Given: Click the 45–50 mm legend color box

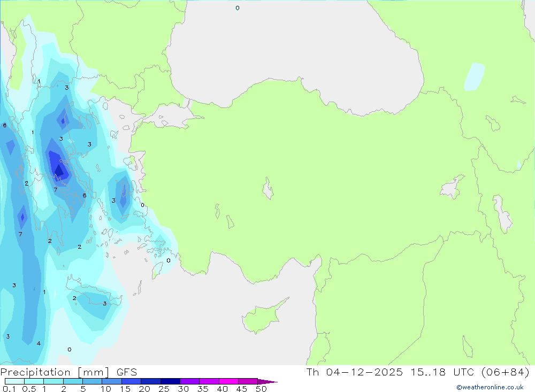Looking at the screenshot, I should 248,381.
